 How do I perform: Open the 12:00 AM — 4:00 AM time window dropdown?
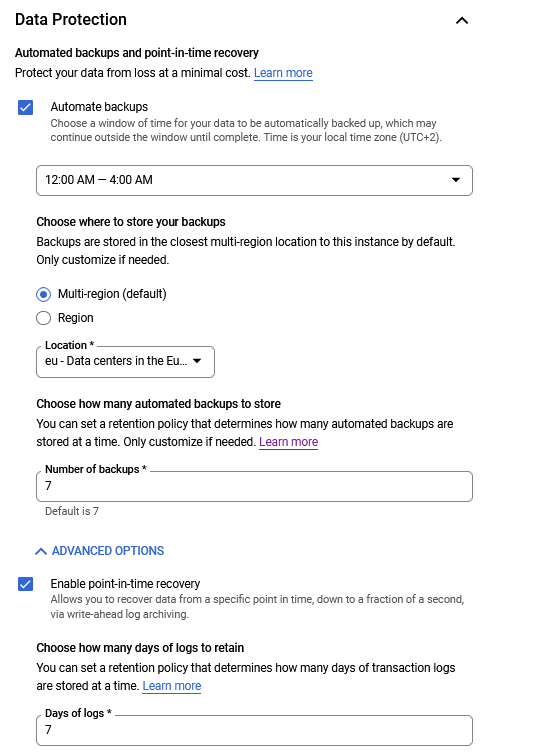click(x=254, y=180)
